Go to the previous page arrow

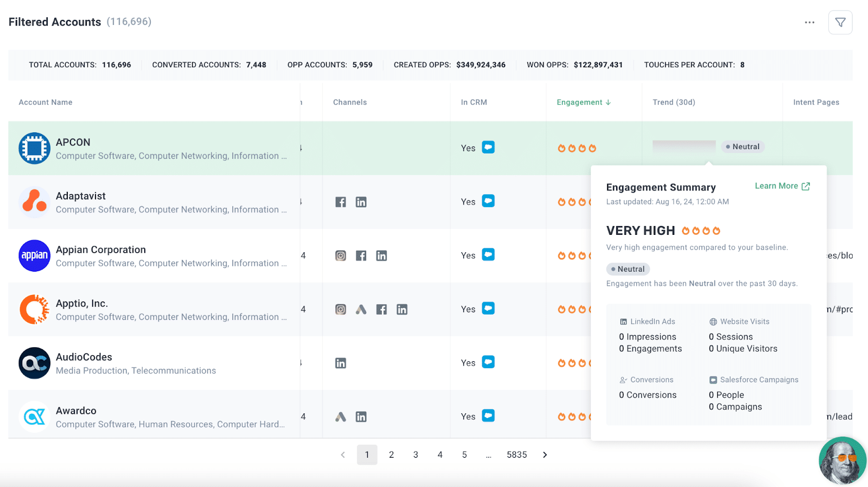tap(343, 455)
